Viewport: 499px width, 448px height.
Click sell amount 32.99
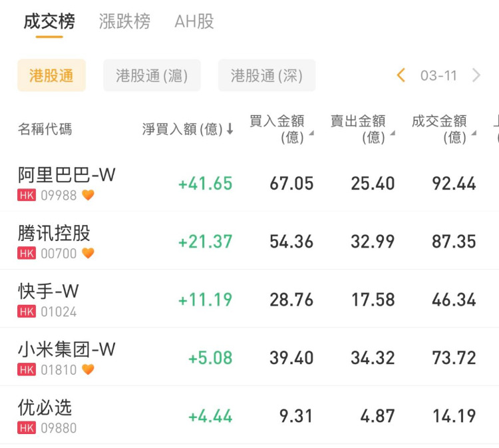(373, 242)
